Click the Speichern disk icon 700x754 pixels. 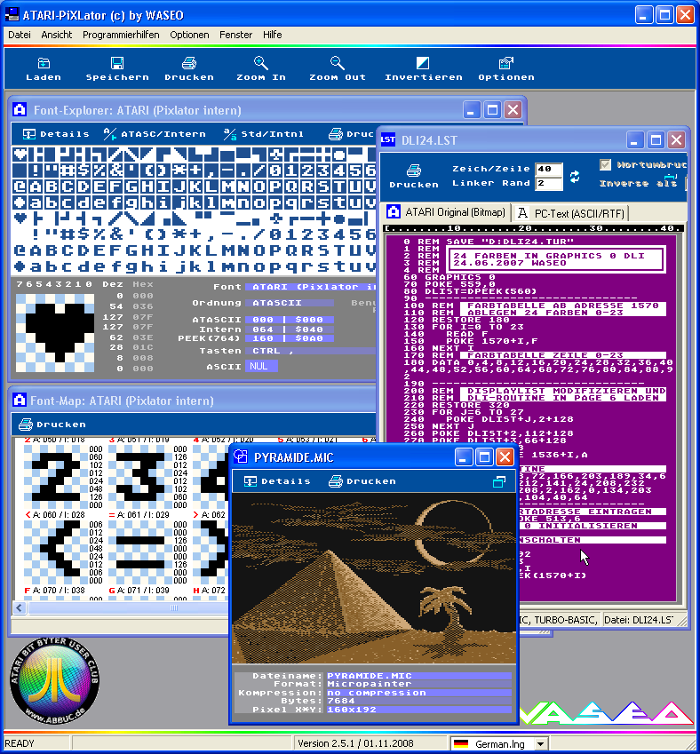point(117,63)
